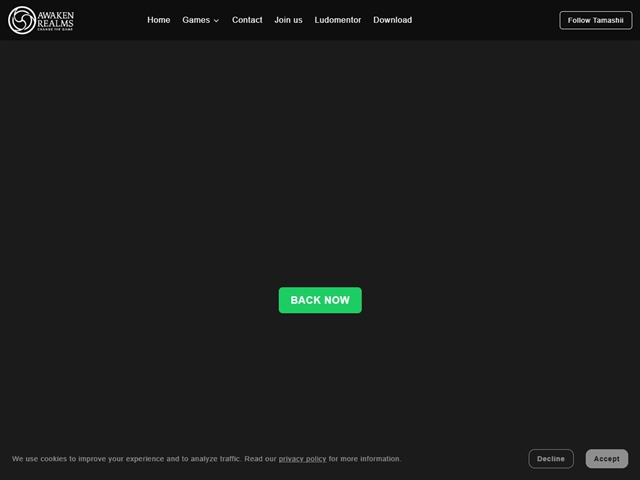
Task: Open the privacy policy link
Action: tap(302, 459)
